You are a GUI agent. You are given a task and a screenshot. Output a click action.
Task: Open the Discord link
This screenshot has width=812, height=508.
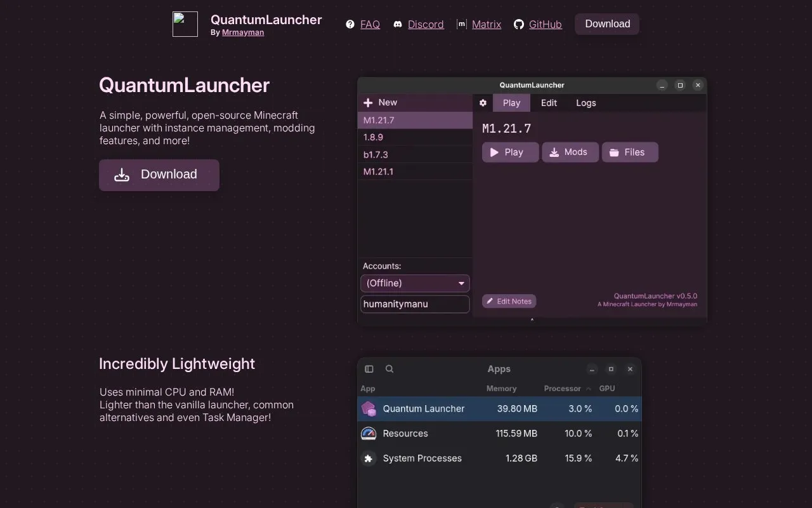click(426, 24)
